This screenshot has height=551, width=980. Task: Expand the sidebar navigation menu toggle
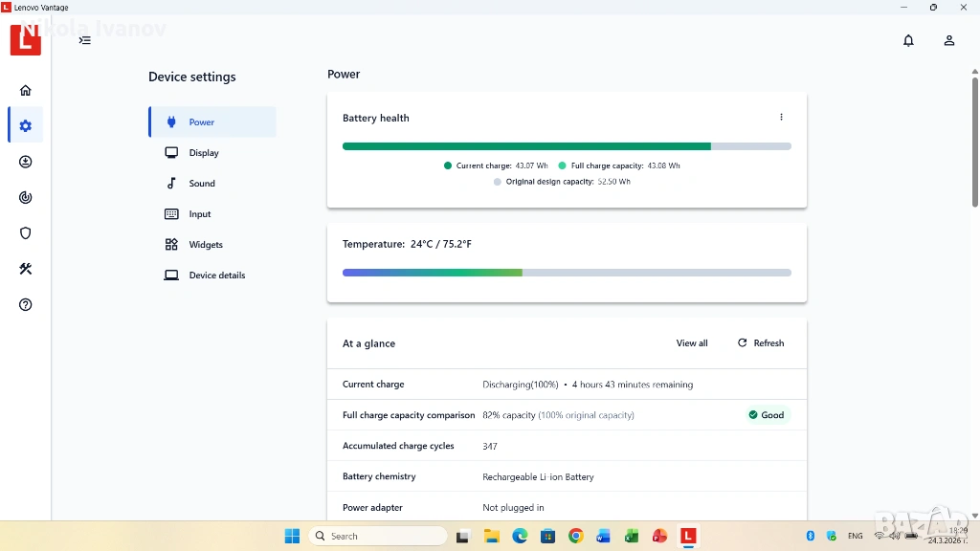[x=85, y=40]
